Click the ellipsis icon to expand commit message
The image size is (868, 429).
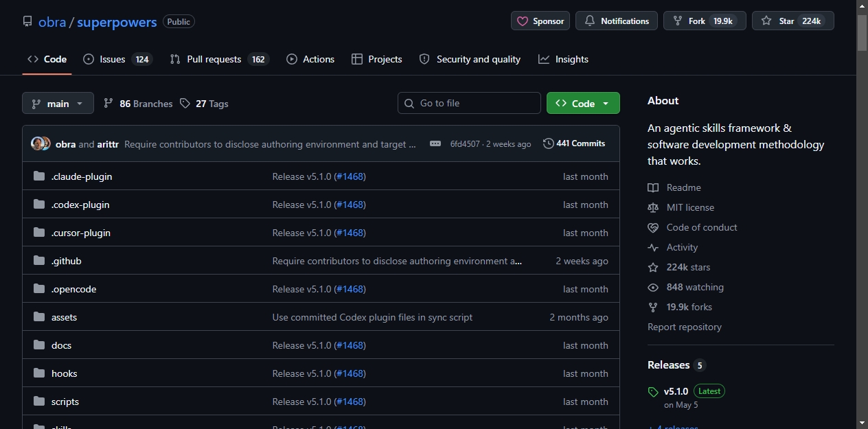pyautogui.click(x=435, y=143)
